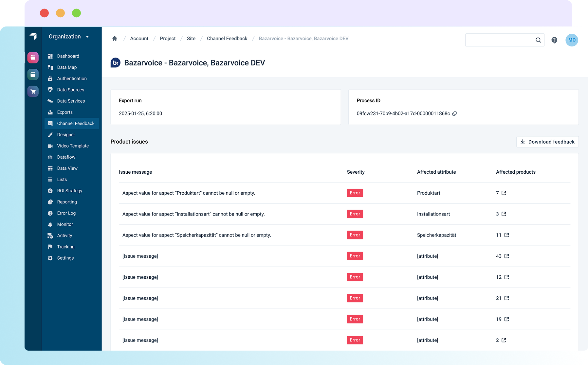
Task: Go to Reporting in the sidebar
Action: (72, 202)
